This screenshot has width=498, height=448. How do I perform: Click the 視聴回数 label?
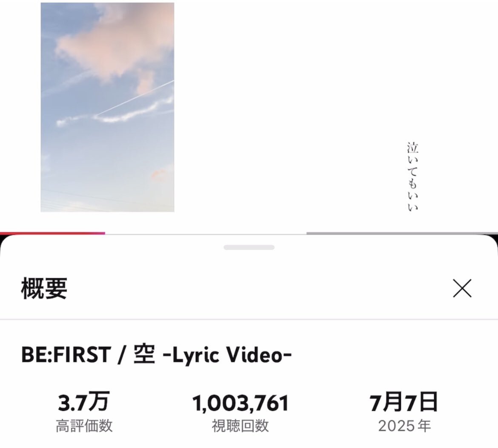click(240, 426)
